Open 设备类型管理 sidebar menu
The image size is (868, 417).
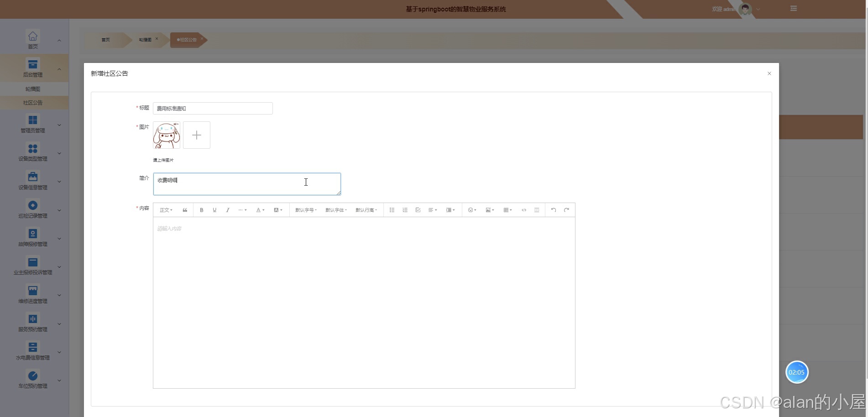[34, 153]
